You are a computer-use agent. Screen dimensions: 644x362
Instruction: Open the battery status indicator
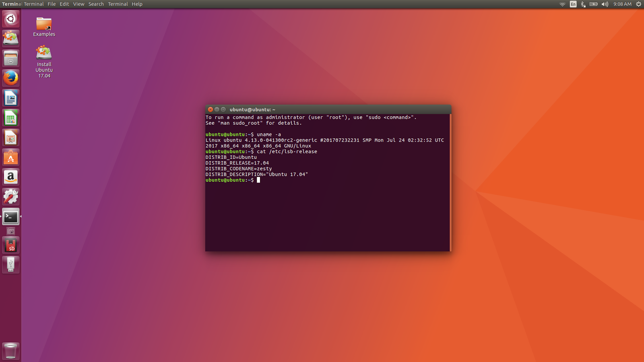click(593, 4)
